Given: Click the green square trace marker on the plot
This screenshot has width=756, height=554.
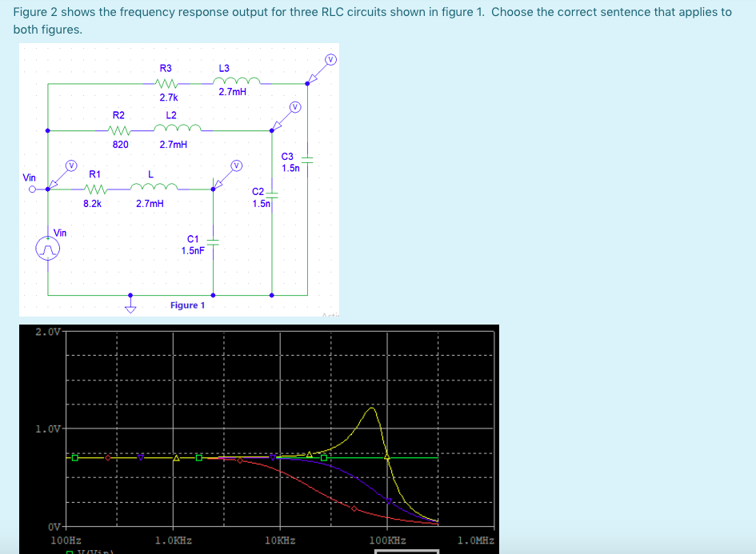Looking at the screenshot, I should (74, 458).
